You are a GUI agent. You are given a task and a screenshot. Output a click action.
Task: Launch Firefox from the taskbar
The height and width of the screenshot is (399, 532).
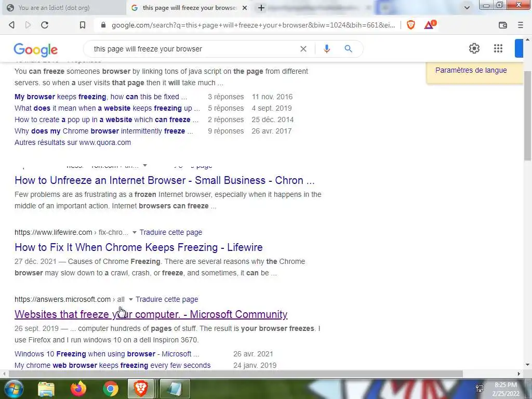point(78,389)
